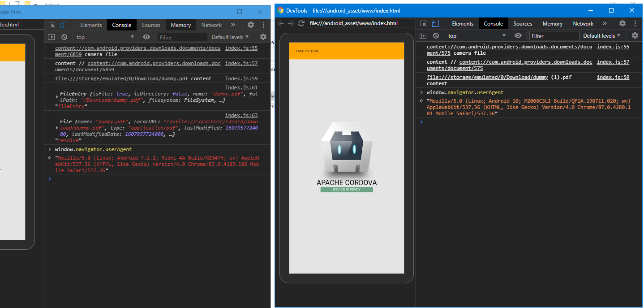Clear the console in left DevTools window
Viewport: 644px width, 308px height.
tap(64, 37)
